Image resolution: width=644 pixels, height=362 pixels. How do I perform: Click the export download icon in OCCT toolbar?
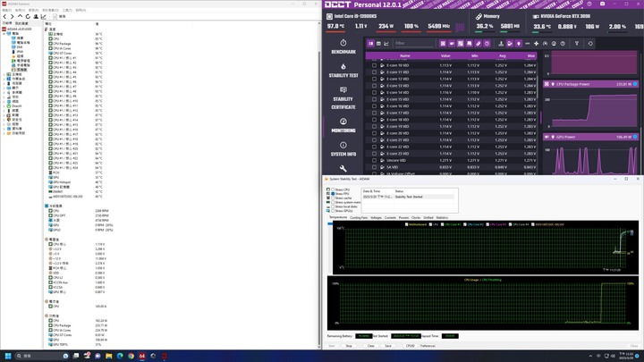pyautogui.click(x=501, y=44)
